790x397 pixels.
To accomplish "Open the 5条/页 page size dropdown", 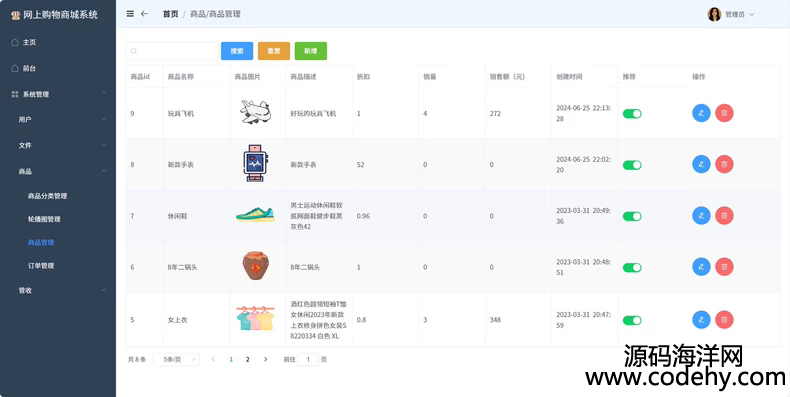I will coord(176,359).
